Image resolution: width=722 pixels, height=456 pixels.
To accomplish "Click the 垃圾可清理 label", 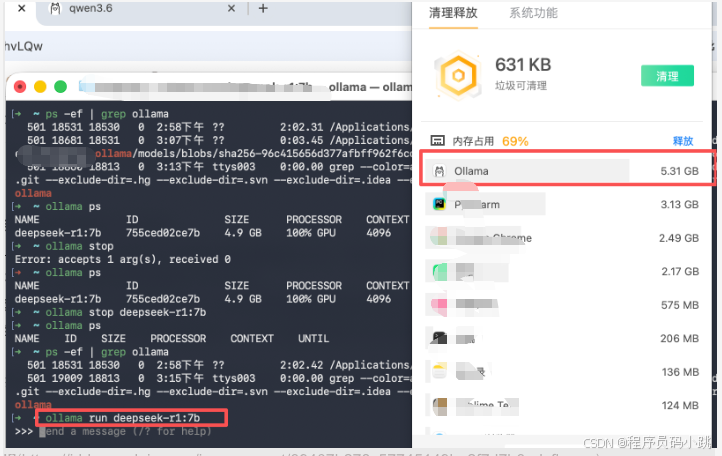I will (521, 86).
